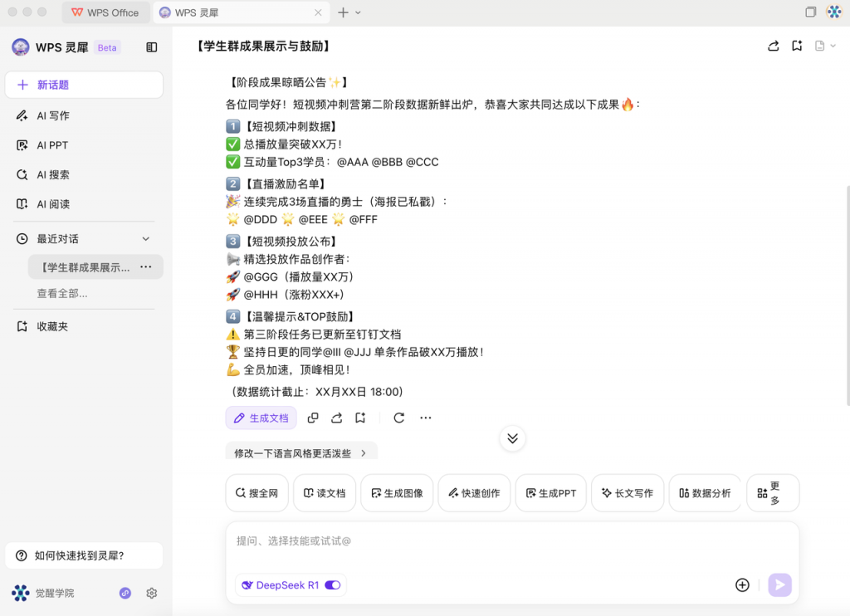Select 长文写作 skill
This screenshot has width=850, height=616.
coord(628,493)
